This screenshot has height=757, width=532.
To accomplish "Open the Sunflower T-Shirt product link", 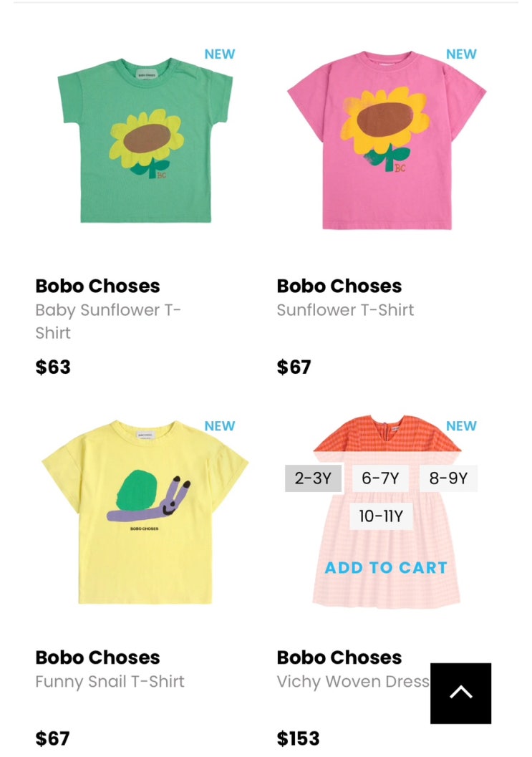I will click(345, 310).
